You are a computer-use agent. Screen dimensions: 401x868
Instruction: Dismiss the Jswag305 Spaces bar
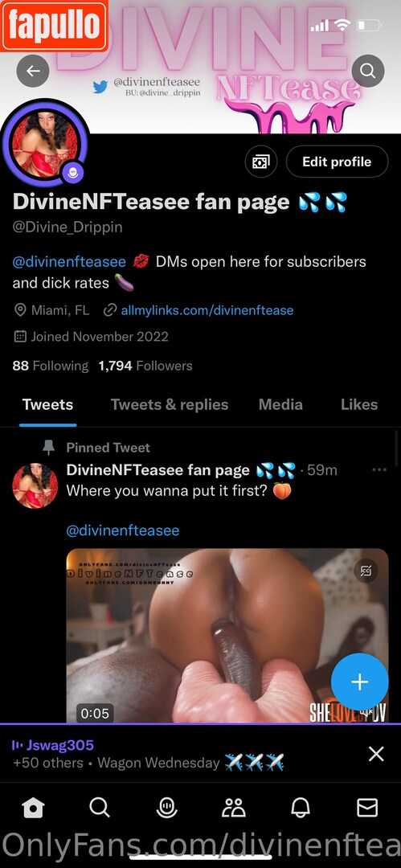(376, 753)
